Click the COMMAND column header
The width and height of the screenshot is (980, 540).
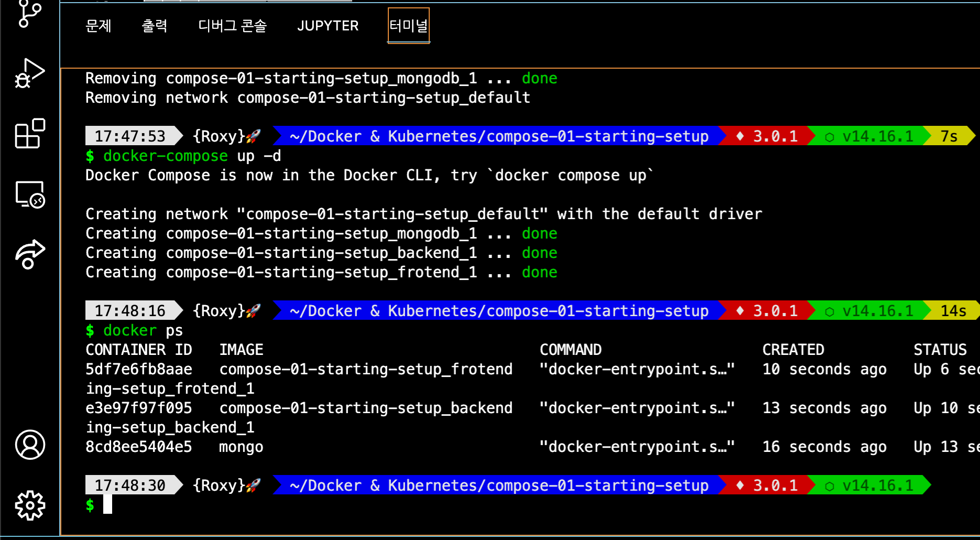pyautogui.click(x=571, y=350)
